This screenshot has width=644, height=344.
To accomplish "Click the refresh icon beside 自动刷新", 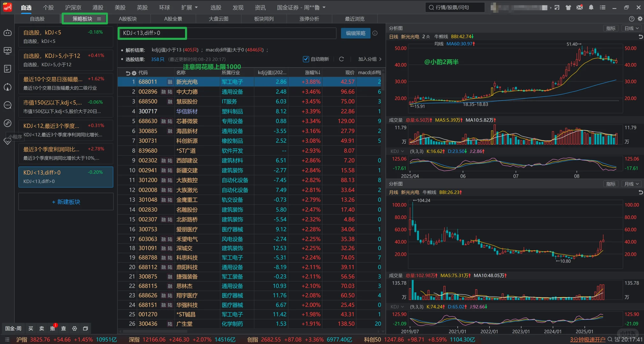I will pyautogui.click(x=341, y=59).
